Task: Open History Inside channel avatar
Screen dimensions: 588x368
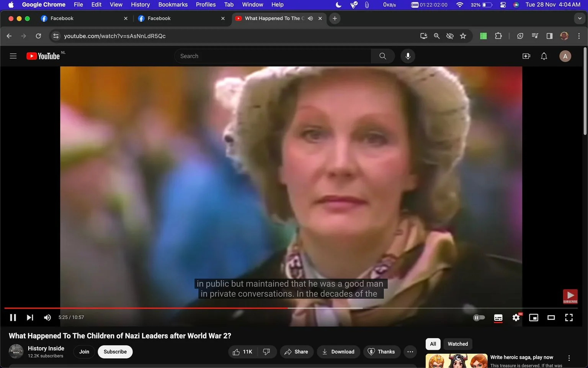Action: click(16, 352)
